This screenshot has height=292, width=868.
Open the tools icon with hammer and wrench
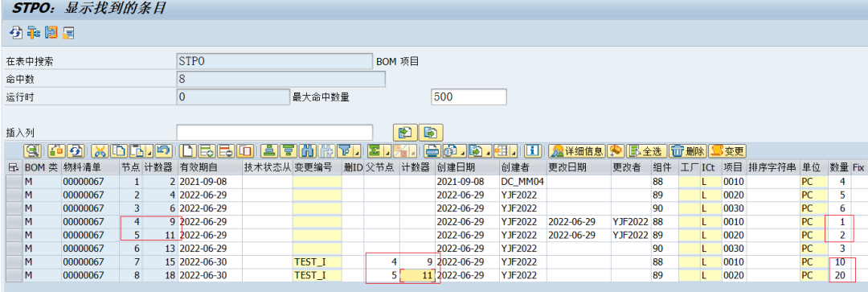click(33, 32)
